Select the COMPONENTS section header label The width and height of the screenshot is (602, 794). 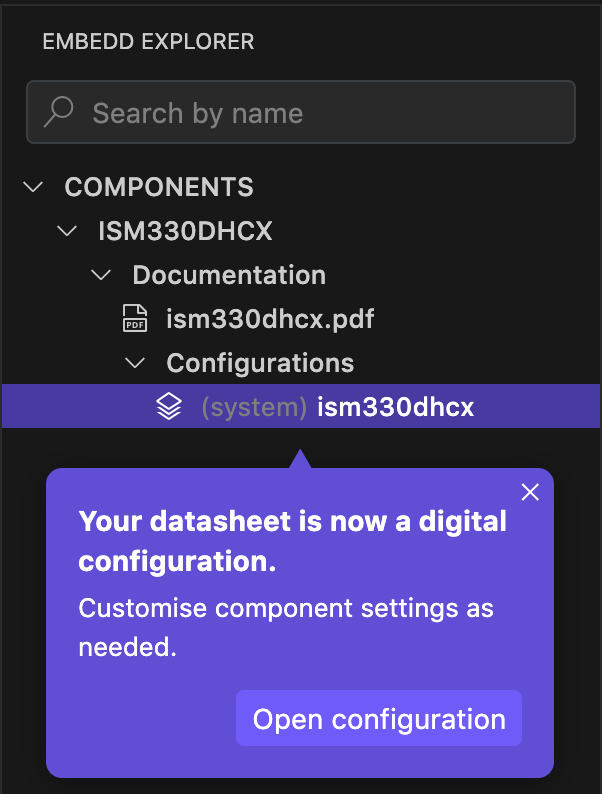click(x=159, y=187)
